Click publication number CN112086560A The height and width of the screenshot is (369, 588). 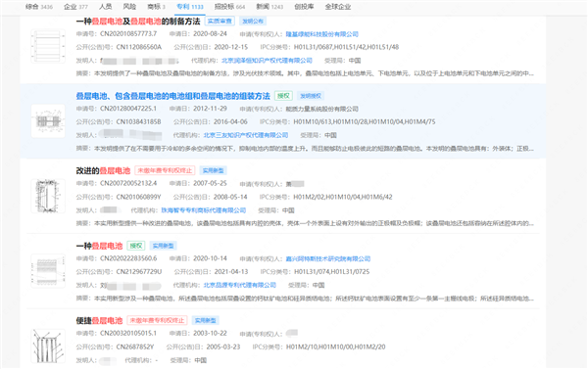point(139,47)
